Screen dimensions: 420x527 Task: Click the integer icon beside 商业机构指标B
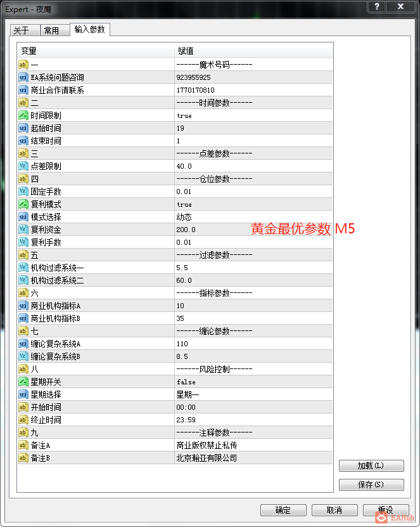[23, 318]
